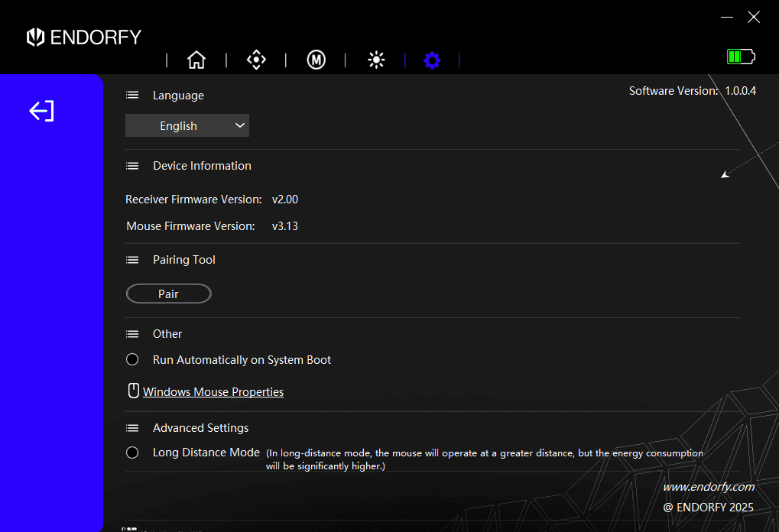Open the Lighting settings icon
The image size is (779, 532).
[376, 60]
